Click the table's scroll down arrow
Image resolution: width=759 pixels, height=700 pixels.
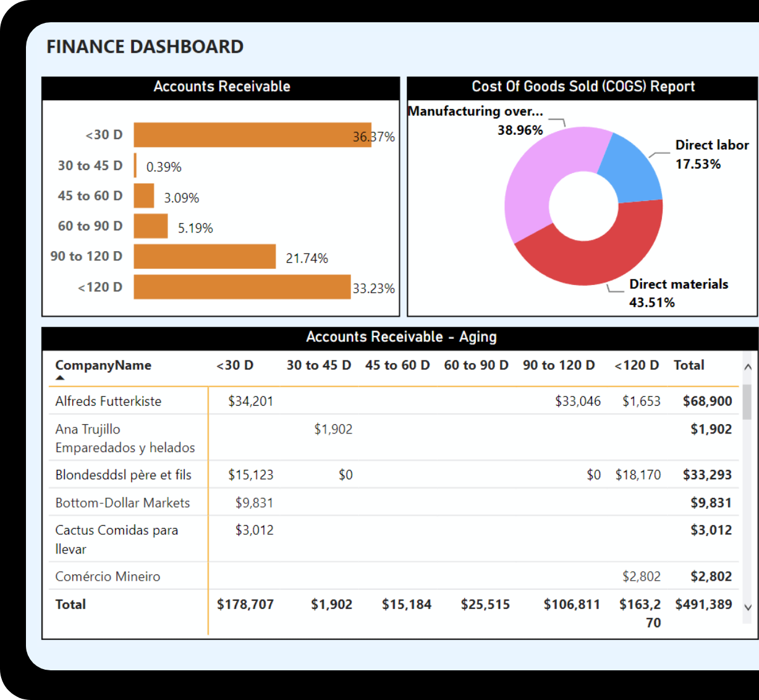point(747,607)
